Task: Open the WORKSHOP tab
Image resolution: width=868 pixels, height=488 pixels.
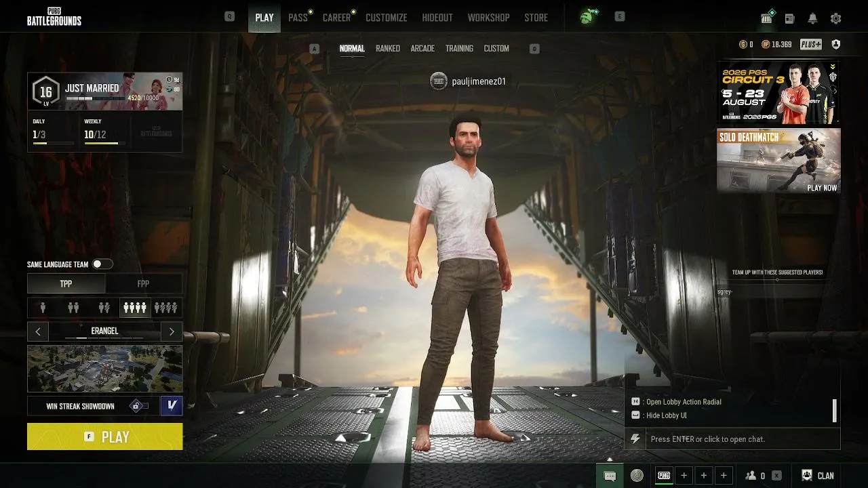Action: point(488,18)
